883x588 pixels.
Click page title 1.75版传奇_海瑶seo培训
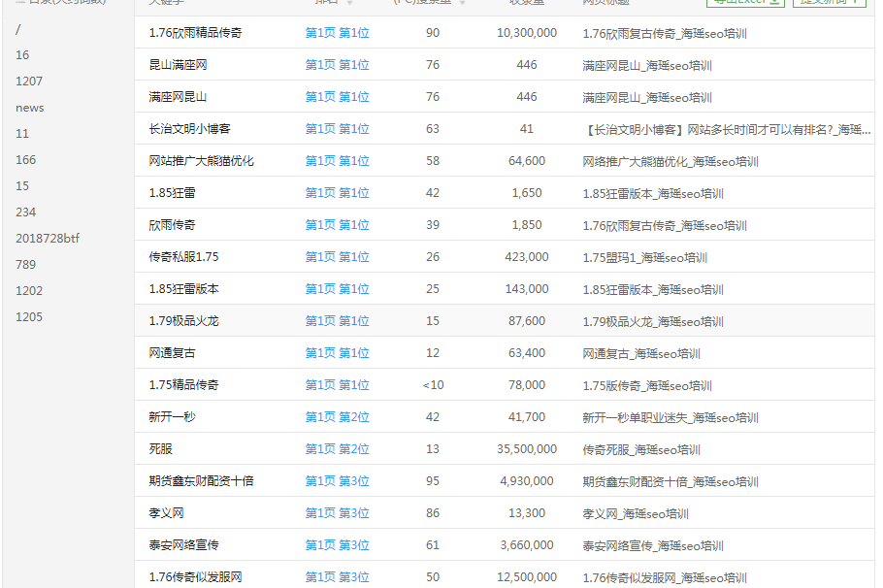647,386
